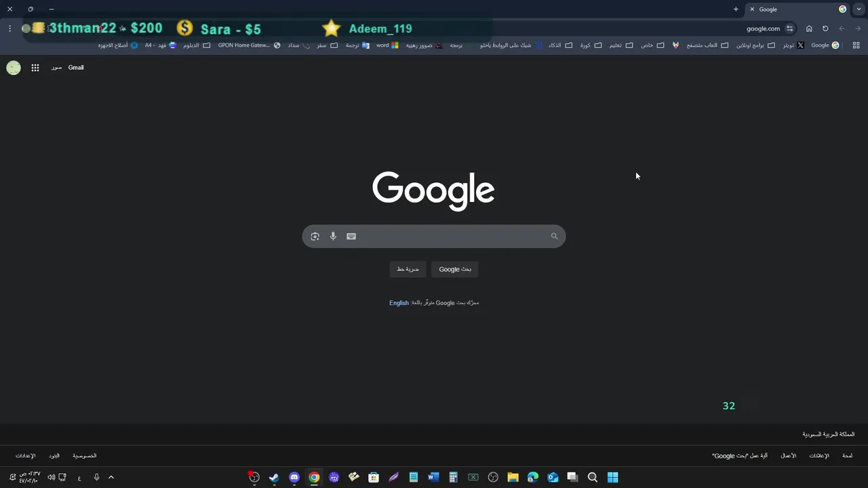The image size is (868, 488).
Task: Expand the كورة bookmarks folder
Action: (x=591, y=45)
